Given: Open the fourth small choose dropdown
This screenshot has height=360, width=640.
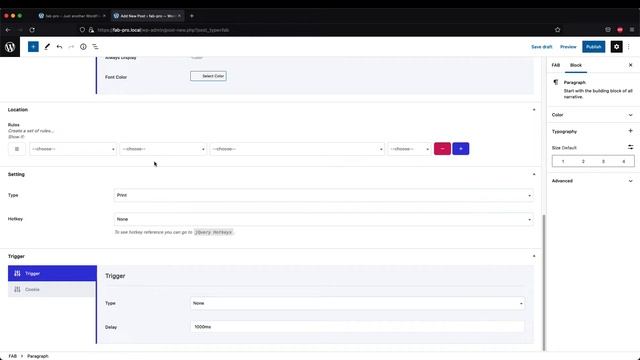Looking at the screenshot, I should pos(409,149).
